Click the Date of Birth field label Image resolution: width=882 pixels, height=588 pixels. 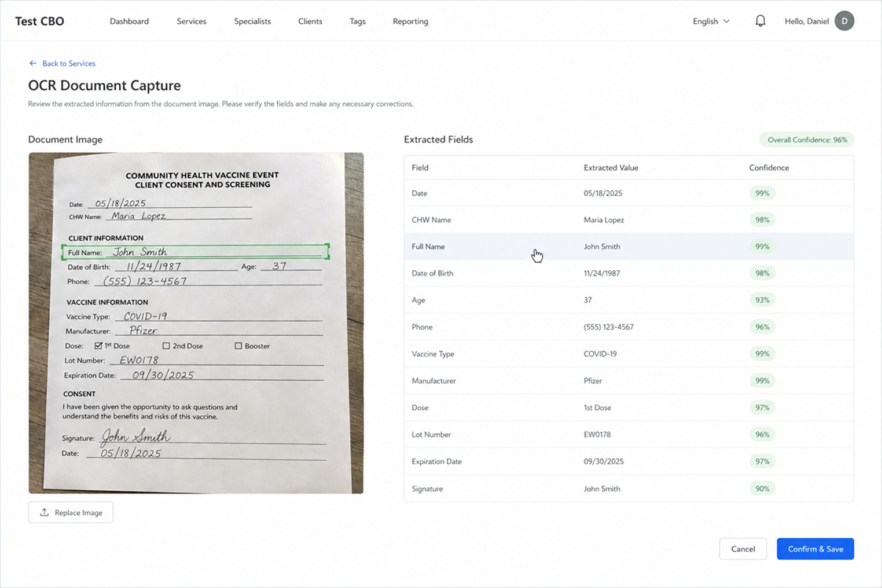(432, 273)
